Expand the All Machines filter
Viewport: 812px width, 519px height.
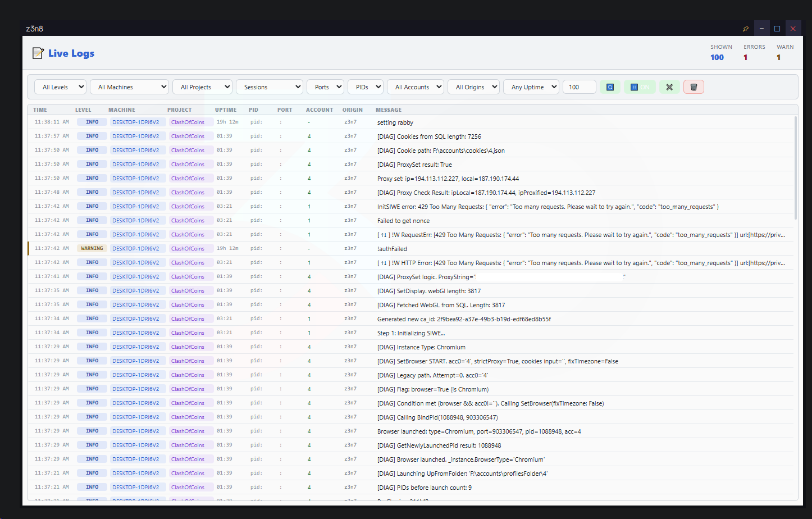(x=129, y=87)
